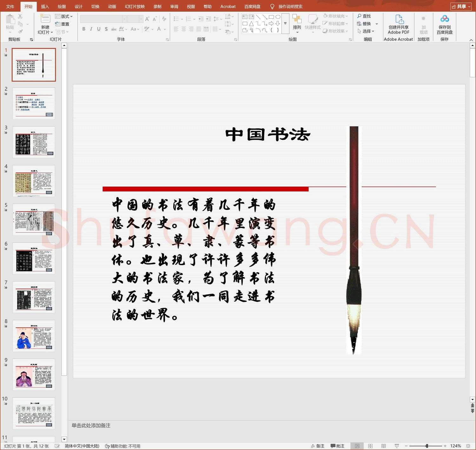Toggle Justify paragraph alignment
Image resolution: width=476 pixels, height=450 pixels.
198,29
